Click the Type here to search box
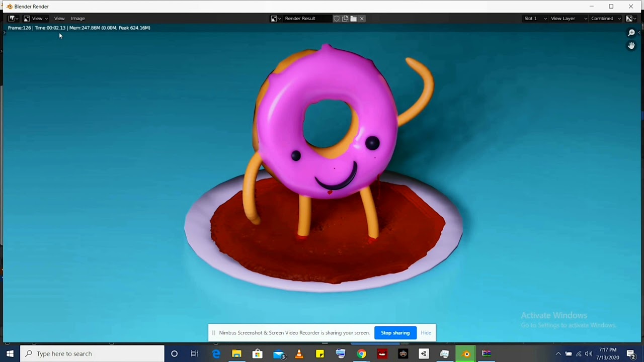 point(93,353)
